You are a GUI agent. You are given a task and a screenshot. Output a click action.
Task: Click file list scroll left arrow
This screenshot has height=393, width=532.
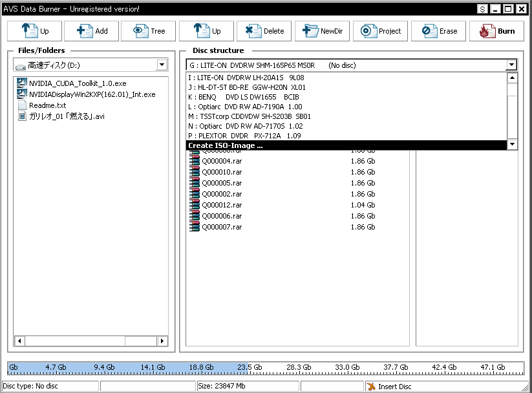tap(19, 341)
